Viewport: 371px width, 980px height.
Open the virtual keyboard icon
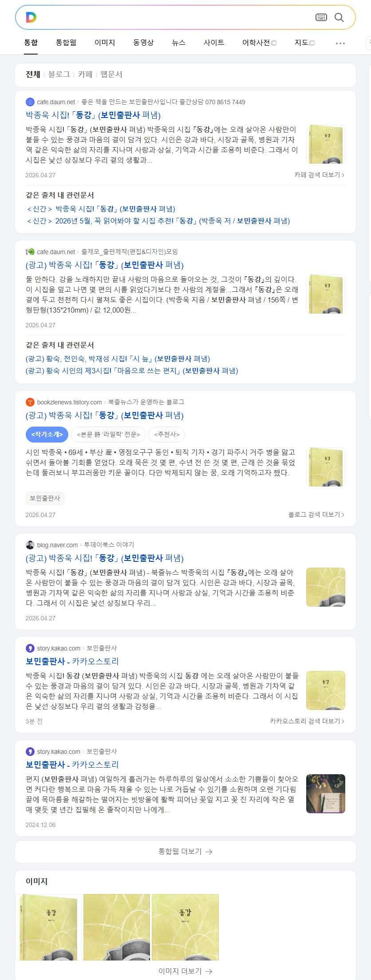[321, 17]
